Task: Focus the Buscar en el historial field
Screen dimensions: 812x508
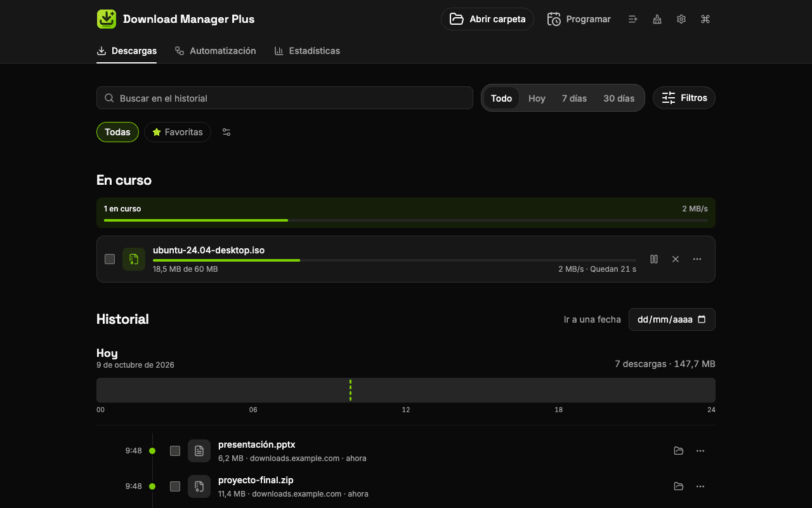Action: point(285,98)
